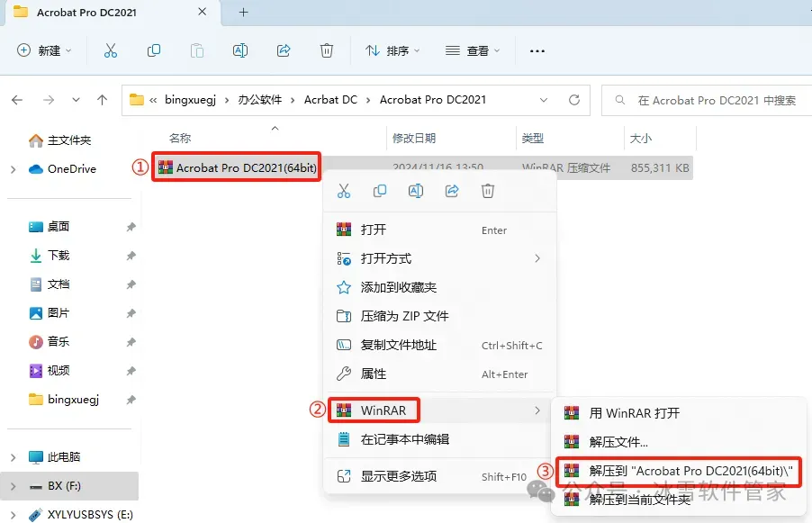Image resolution: width=812 pixels, height=523 pixels.
Task: Open the 打开方式 submenu
Action: [x=439, y=258]
